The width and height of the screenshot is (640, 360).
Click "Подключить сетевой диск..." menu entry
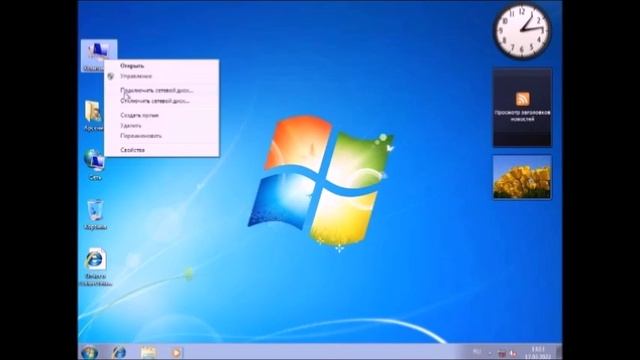coord(162,90)
